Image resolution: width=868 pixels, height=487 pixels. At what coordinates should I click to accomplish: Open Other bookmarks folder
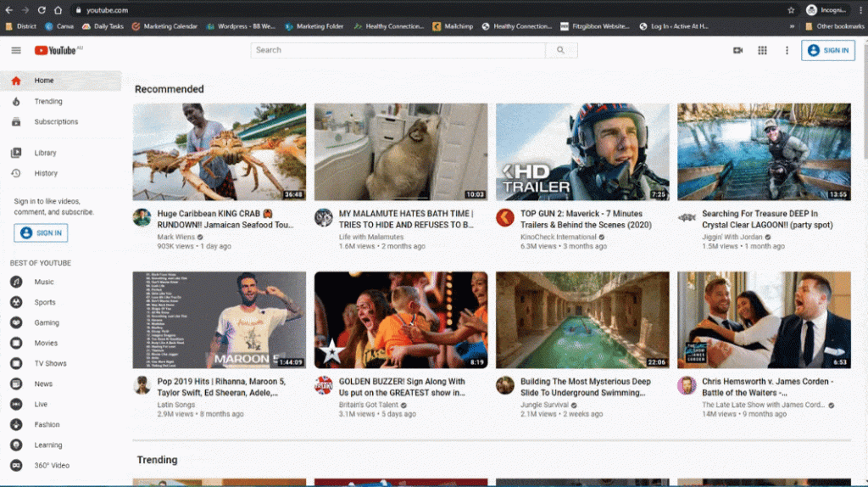click(x=835, y=26)
